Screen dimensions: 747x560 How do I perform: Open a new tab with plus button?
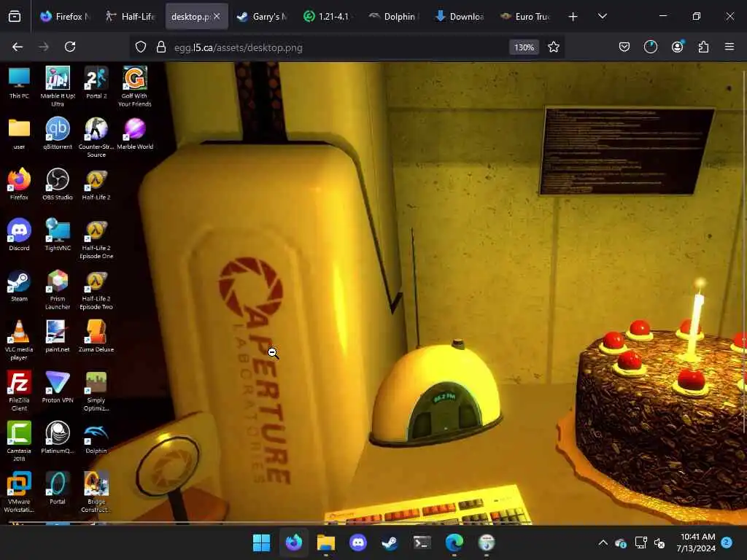573,17
